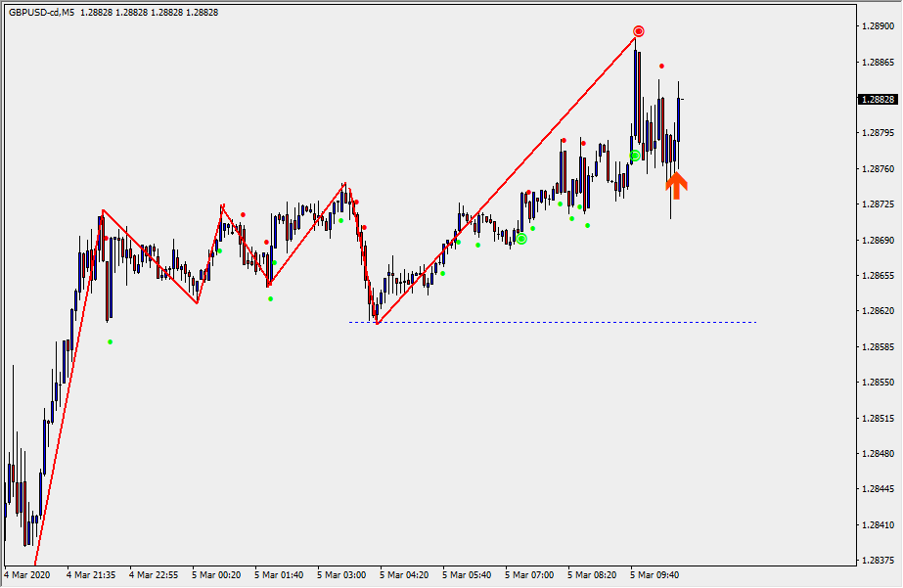903x588 pixels.
Task: Click the 1.28900 price axis label
Action: pos(878,26)
